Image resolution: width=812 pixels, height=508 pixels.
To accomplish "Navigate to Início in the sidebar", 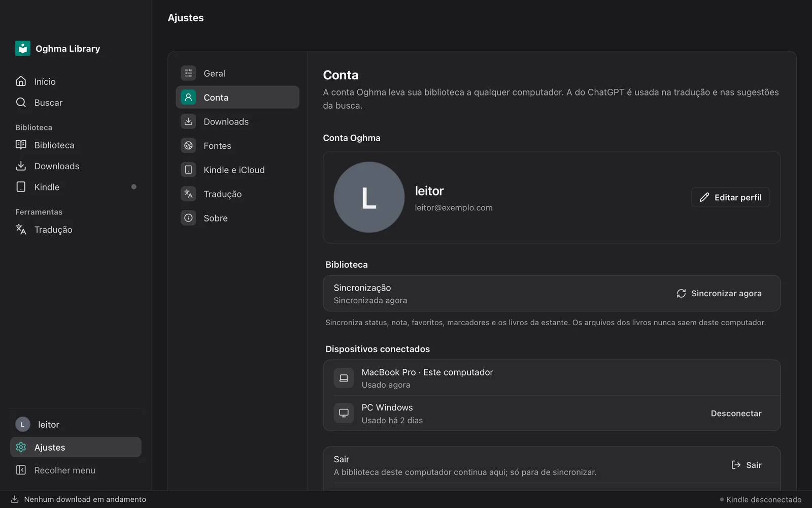I will click(x=76, y=81).
